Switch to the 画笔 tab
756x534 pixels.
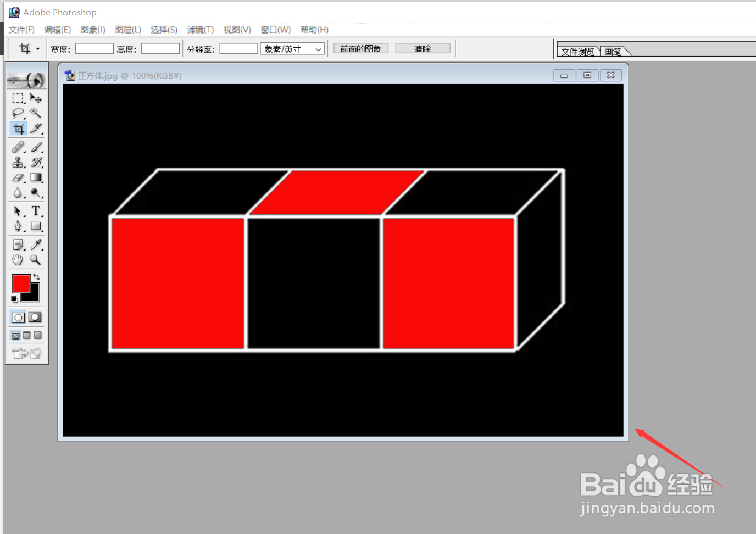613,51
